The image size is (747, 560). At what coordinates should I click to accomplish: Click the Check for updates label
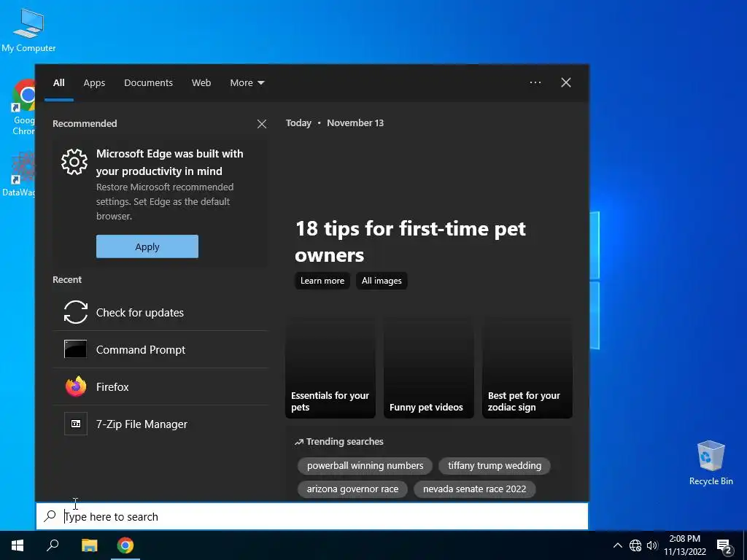click(139, 312)
